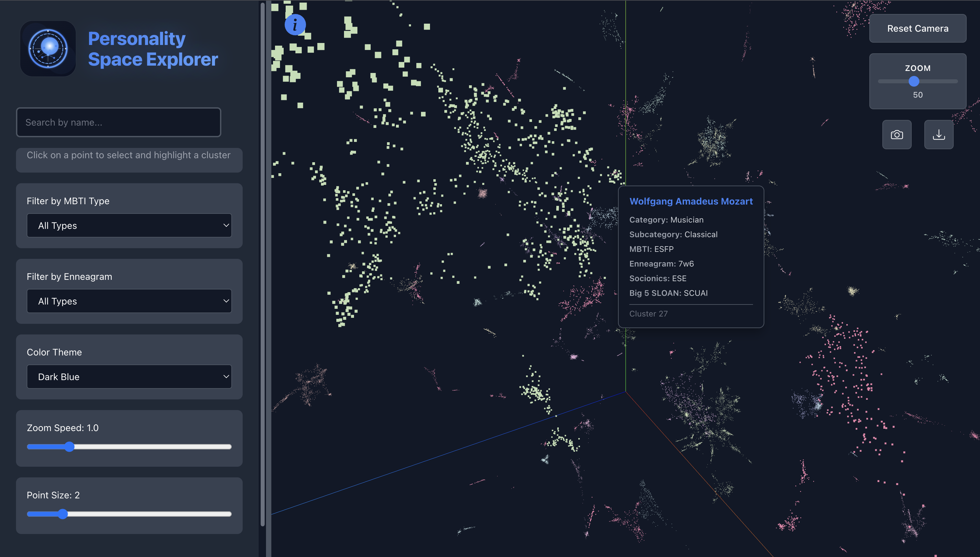Click the Personality Space Explorer logo

[x=48, y=49]
